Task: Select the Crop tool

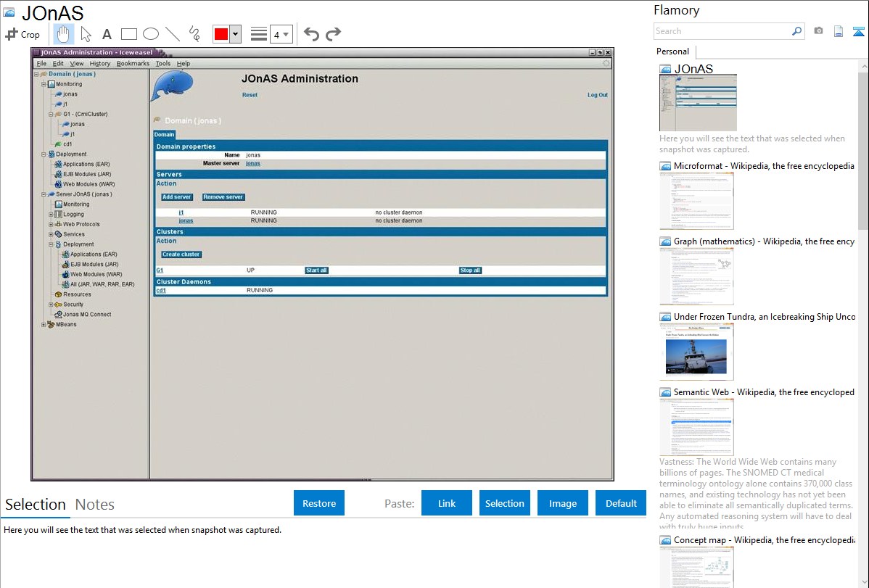Action: click(x=22, y=34)
